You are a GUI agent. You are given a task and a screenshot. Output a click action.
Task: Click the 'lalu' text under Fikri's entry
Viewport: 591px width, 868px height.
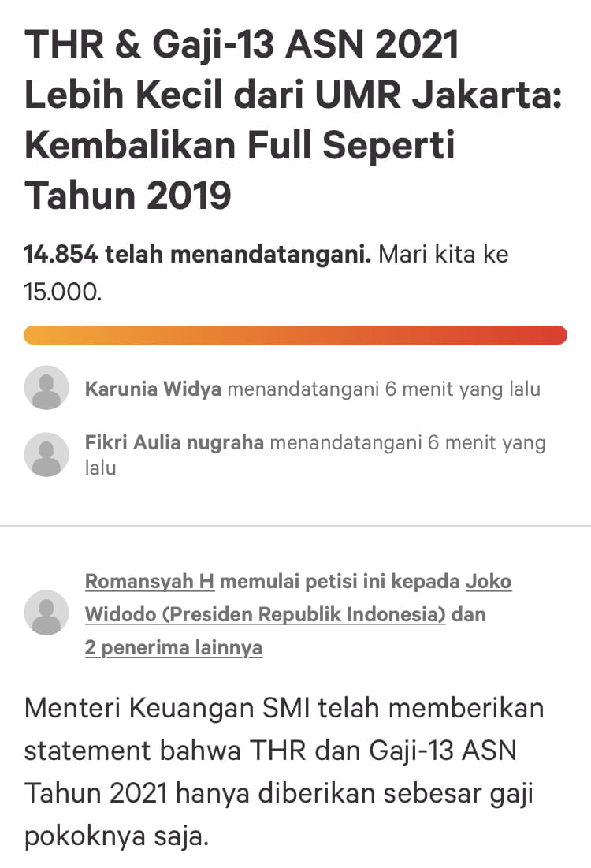click(100, 467)
